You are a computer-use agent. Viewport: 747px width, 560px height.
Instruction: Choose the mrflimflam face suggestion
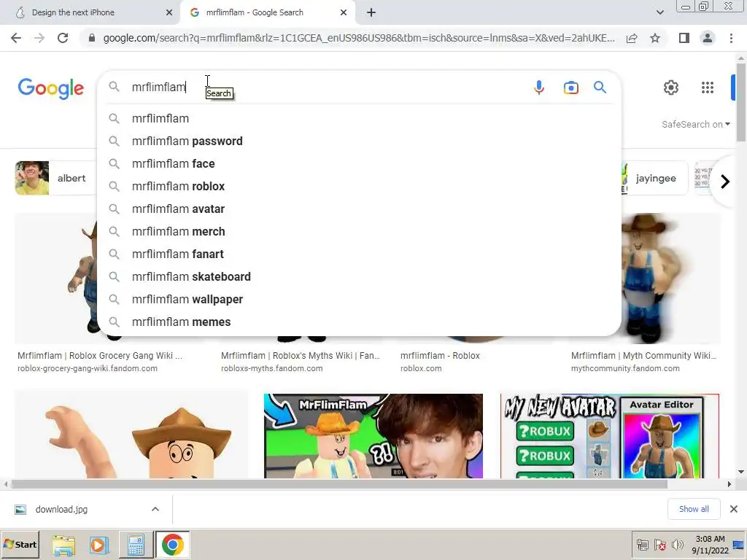click(359, 164)
